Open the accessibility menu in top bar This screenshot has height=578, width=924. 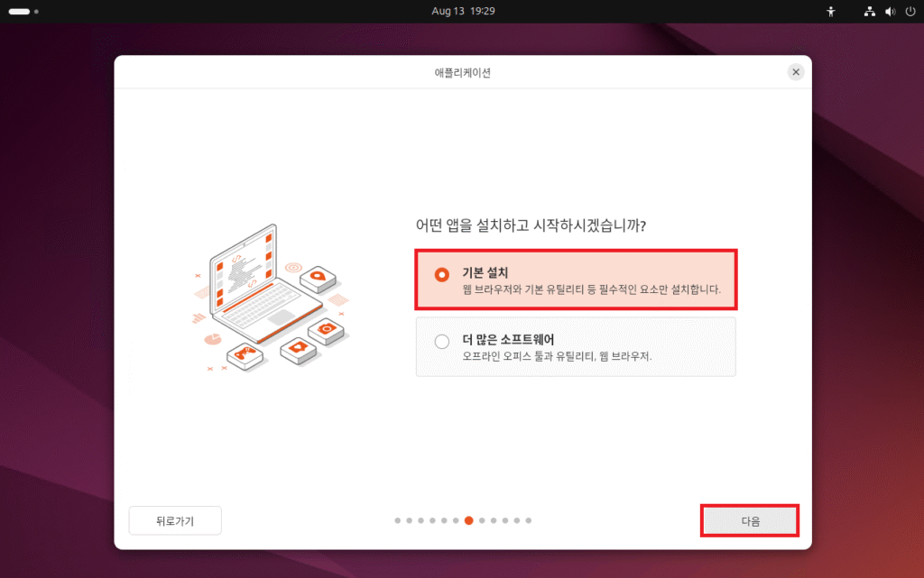831,11
